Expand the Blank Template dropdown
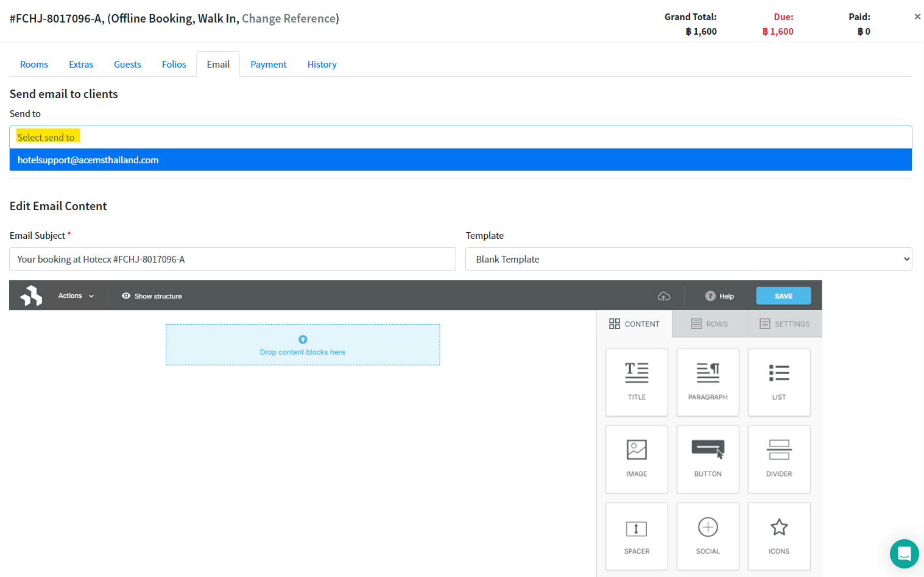The width and height of the screenshot is (924, 577). click(688, 259)
